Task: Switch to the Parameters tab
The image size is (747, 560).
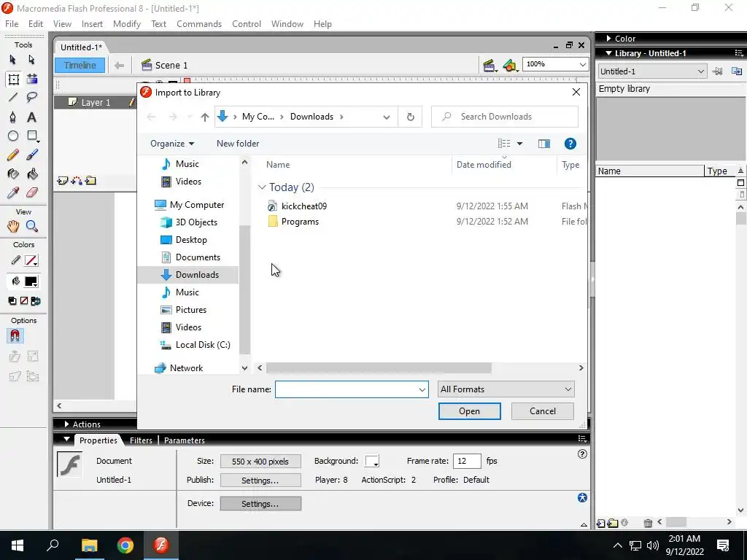Action: [185, 440]
